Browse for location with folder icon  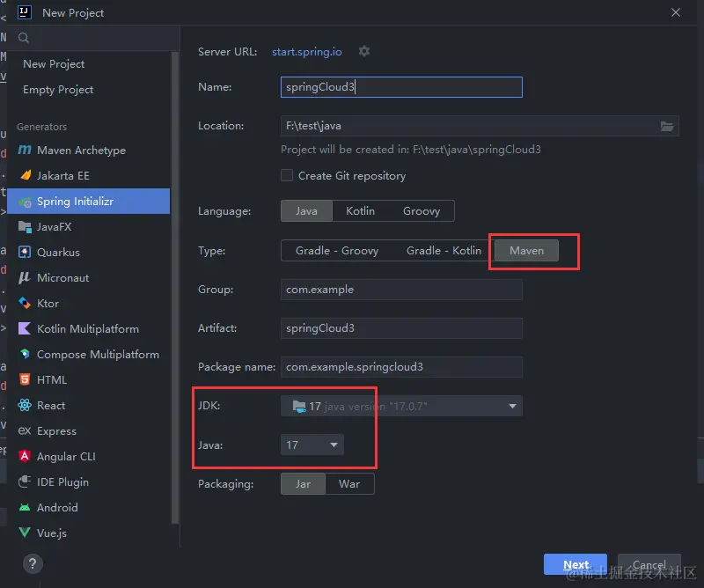coord(667,126)
